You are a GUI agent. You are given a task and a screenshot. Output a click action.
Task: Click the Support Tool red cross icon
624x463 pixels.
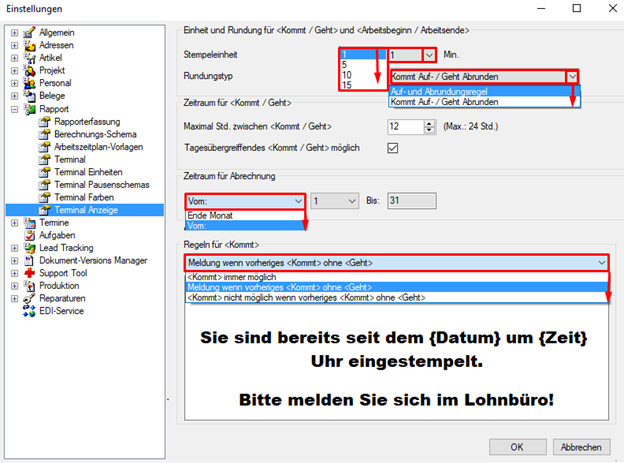(x=29, y=273)
